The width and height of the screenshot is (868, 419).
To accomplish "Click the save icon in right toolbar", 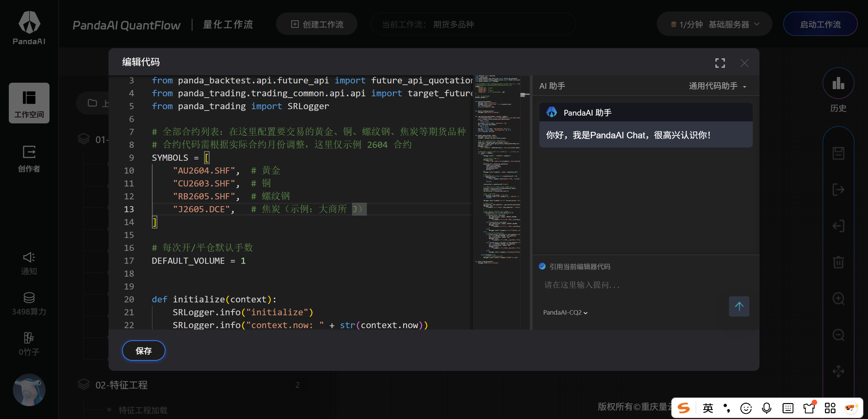I will (838, 153).
